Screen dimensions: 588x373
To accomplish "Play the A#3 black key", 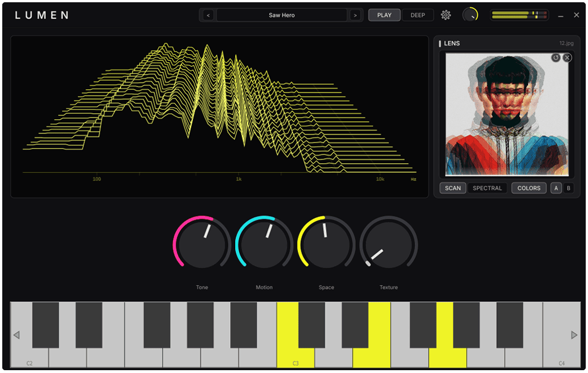I will coord(509,324).
